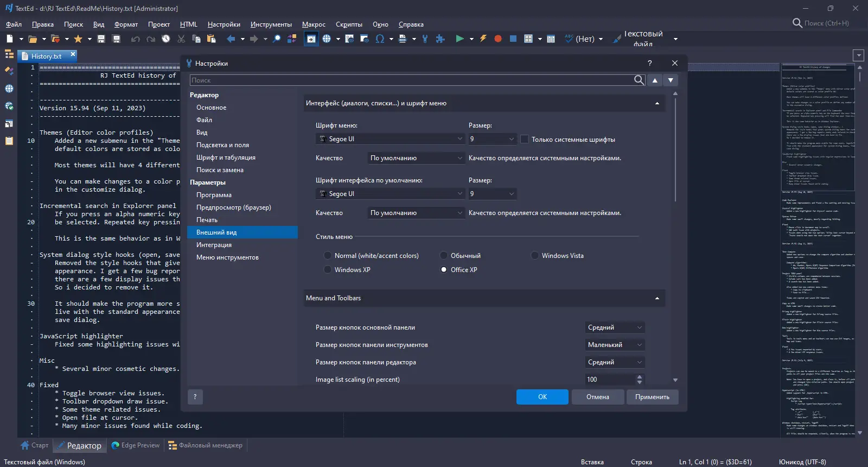Click the green run macro play icon
Screen dimensions: 868x467
coord(460,39)
